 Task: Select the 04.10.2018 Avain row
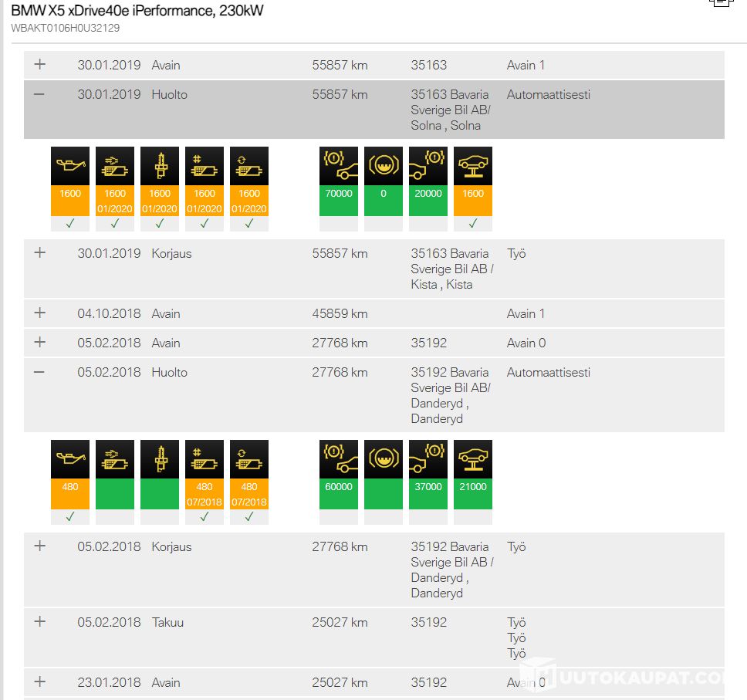point(374,313)
